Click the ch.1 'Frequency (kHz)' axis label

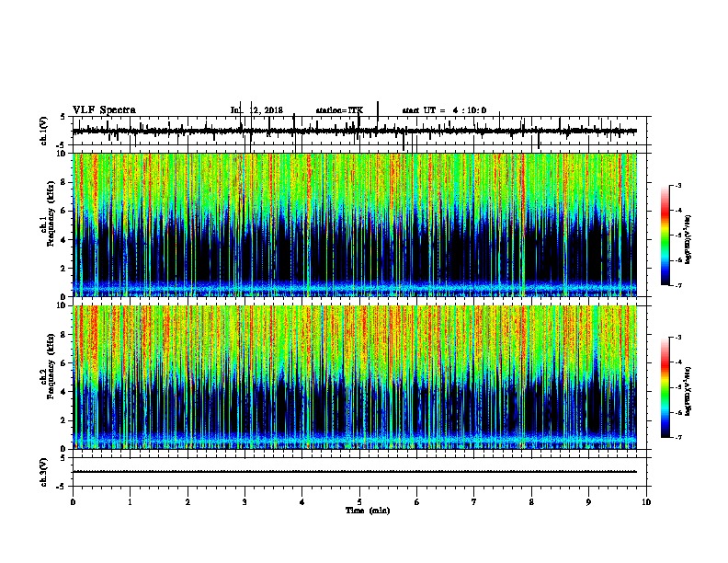click(x=51, y=213)
